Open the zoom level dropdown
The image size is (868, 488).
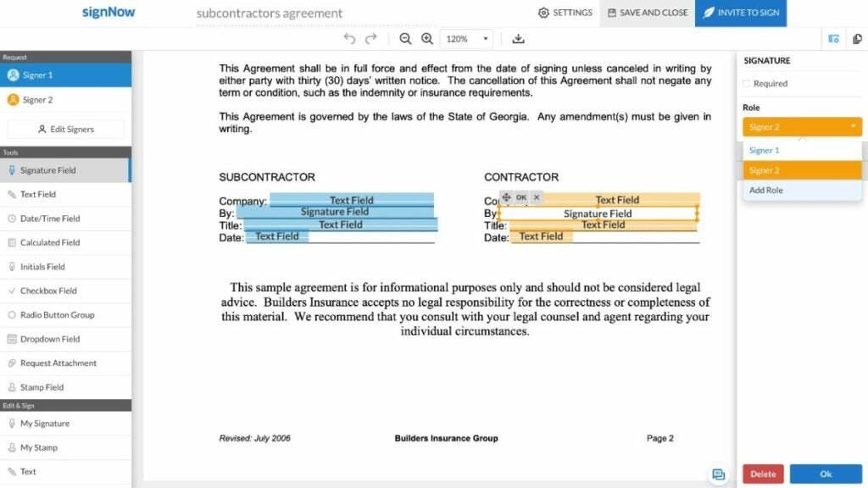[x=465, y=38]
